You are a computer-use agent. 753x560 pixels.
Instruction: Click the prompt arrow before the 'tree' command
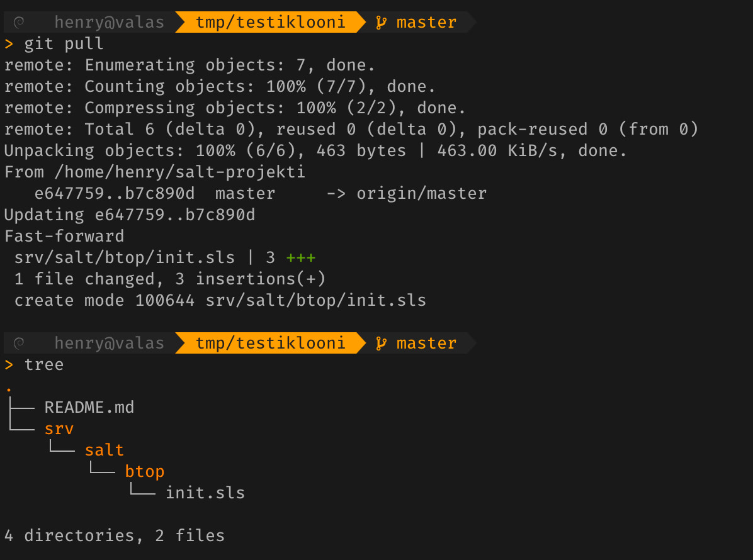click(9, 365)
